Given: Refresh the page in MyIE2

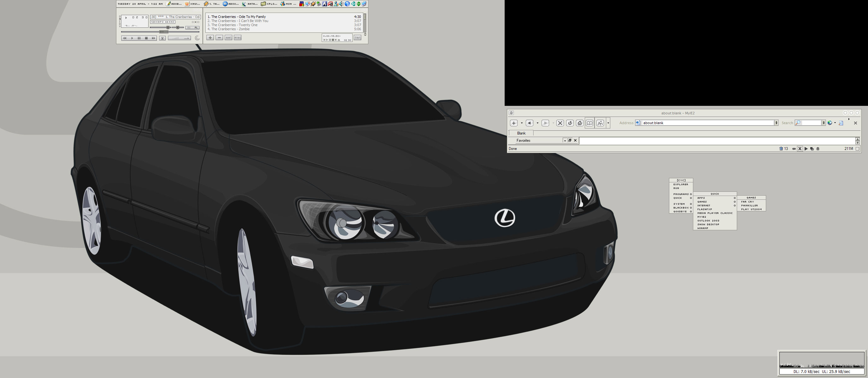Looking at the screenshot, I should [570, 123].
